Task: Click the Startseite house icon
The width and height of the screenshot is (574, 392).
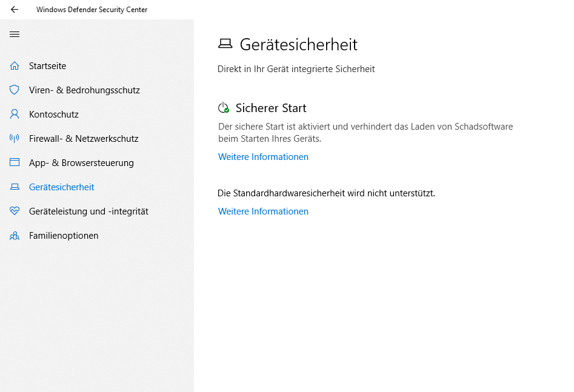Action: pyautogui.click(x=15, y=66)
